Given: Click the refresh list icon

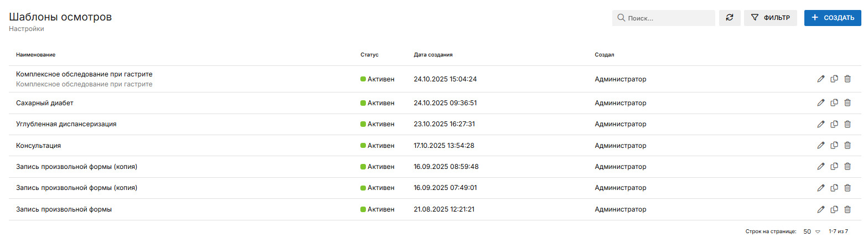Looking at the screenshot, I should [x=730, y=18].
